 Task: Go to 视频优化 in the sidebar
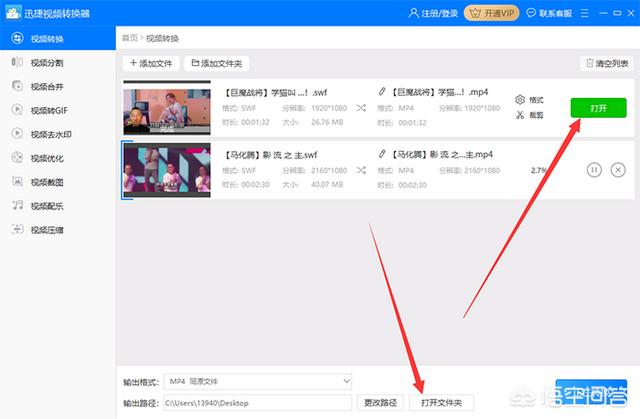coord(47,158)
